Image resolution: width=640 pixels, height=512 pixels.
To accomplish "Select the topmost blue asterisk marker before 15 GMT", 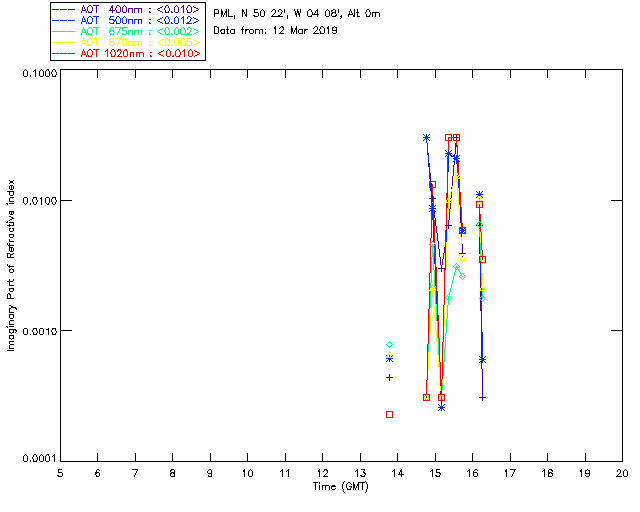I will [427, 138].
